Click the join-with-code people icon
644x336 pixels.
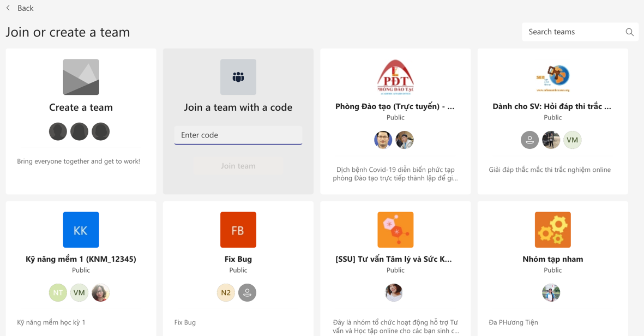click(x=238, y=77)
